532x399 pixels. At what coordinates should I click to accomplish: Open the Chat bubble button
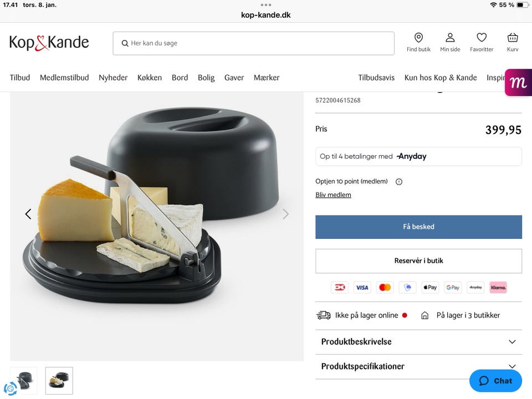pos(495,381)
